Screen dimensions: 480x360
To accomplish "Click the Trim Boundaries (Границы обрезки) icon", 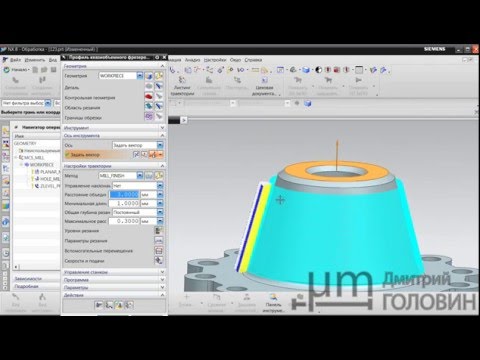I will coord(149,116).
